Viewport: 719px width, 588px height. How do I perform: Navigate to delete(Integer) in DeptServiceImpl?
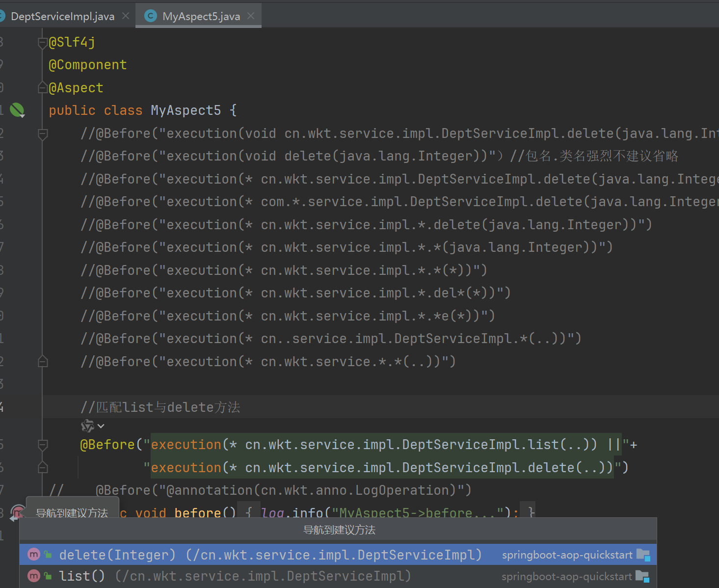(x=270, y=555)
